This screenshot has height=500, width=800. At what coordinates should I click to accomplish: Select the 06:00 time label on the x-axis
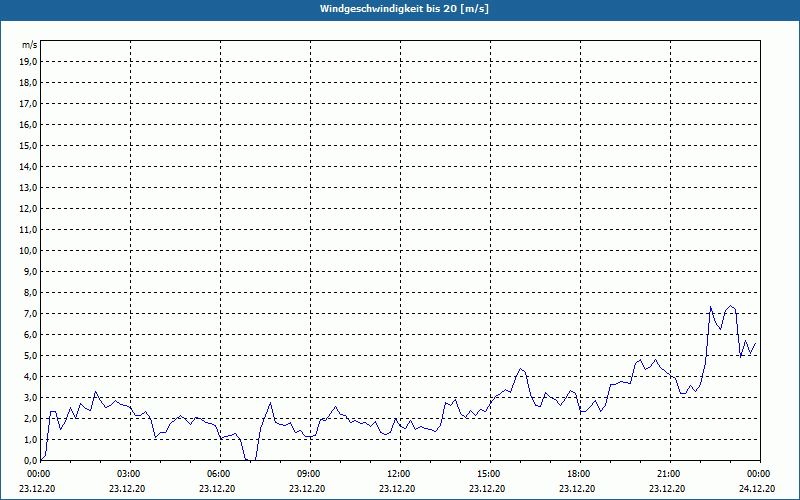[x=218, y=473]
